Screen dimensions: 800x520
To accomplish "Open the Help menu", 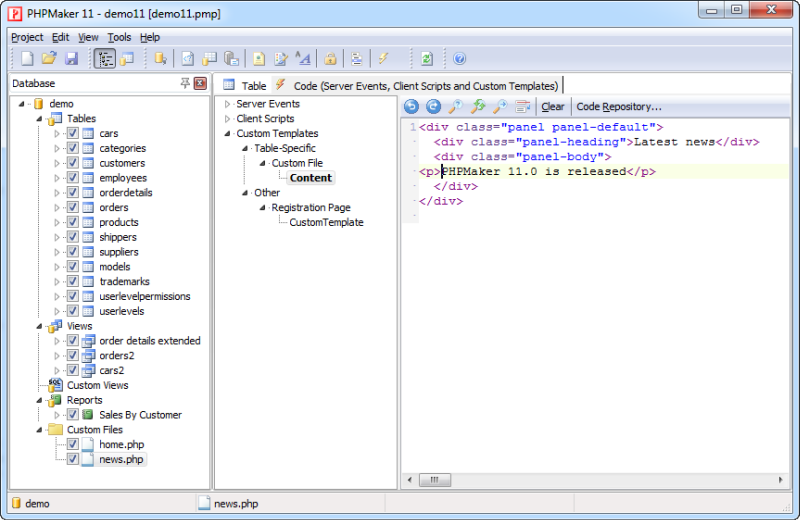I will [x=149, y=37].
